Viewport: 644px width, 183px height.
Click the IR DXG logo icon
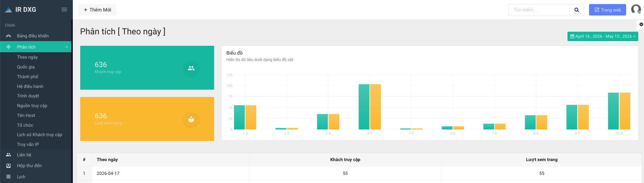pyautogui.click(x=8, y=10)
